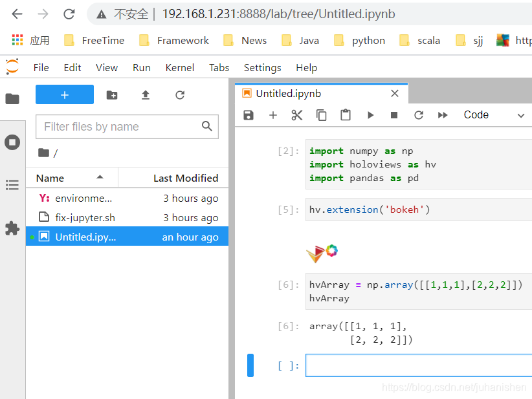Click the root folder breadcrumb icon
532x399 pixels.
point(43,153)
